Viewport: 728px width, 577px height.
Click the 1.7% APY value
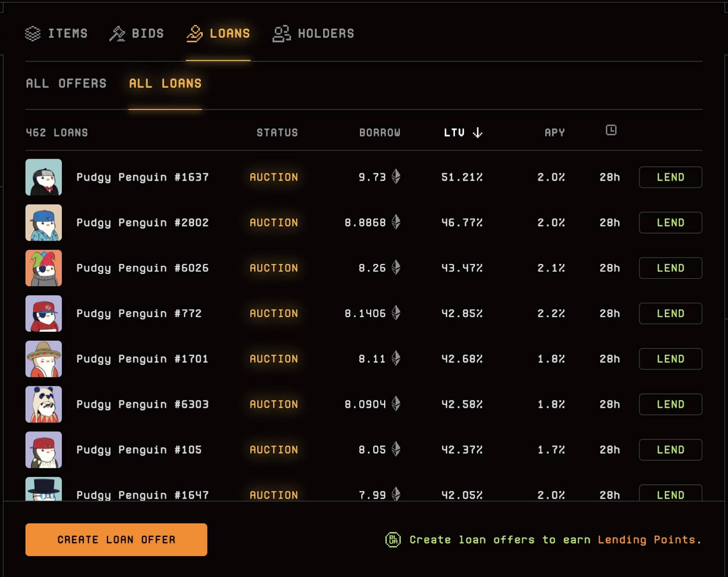[x=551, y=450]
